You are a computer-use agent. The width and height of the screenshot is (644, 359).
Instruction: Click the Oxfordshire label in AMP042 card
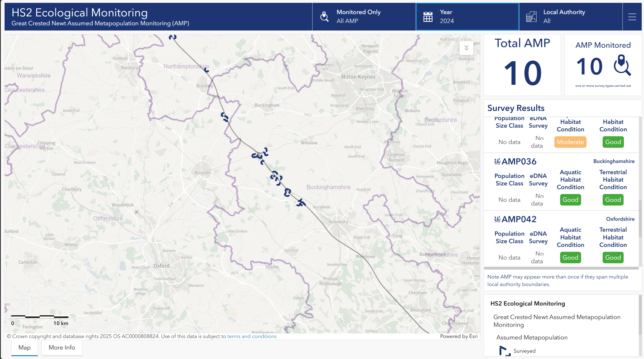(x=620, y=219)
